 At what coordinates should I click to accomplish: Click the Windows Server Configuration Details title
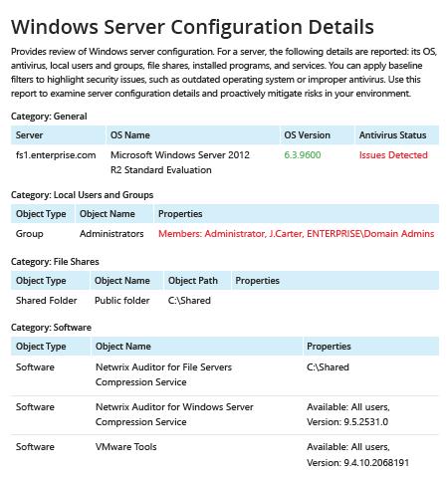coord(192,27)
